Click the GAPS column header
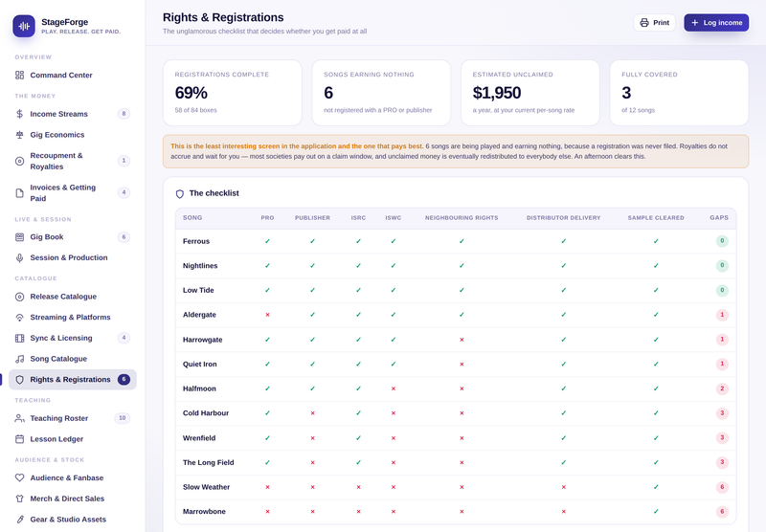Viewport: 766px width, 532px height. coord(719,218)
